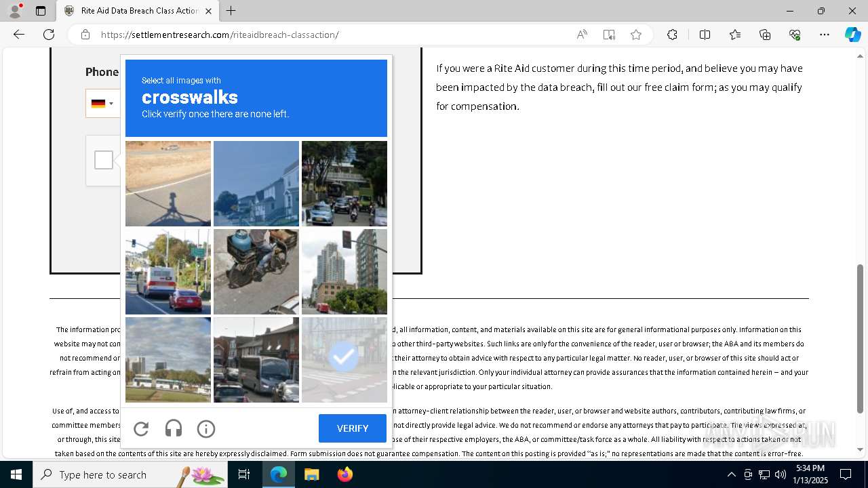Open the network status tray icon

pos(764,474)
